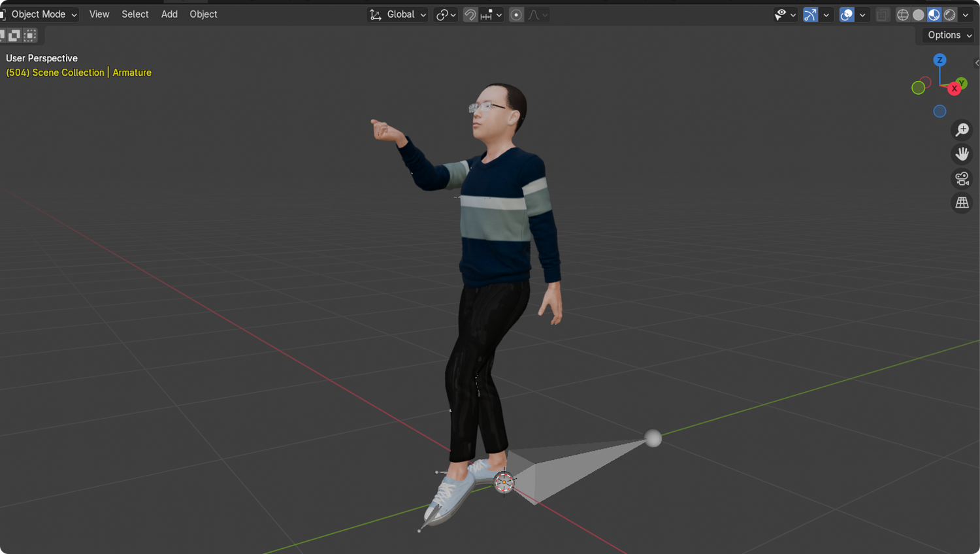
Task: Click the faded red negative X axis circle
Action: [x=926, y=82]
